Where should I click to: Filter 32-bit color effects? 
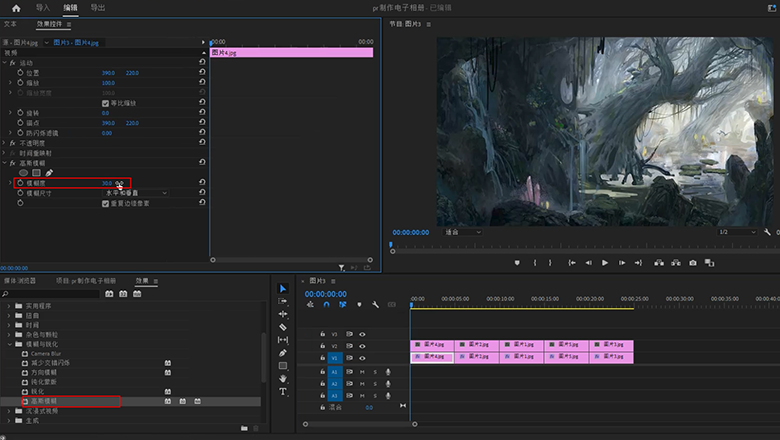tap(123, 294)
